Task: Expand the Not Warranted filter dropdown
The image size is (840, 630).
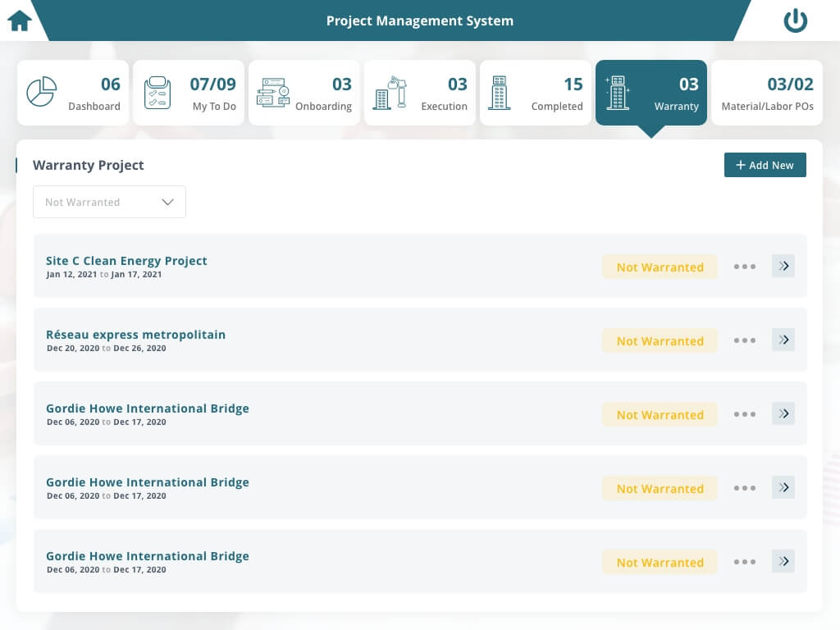Action: (109, 202)
